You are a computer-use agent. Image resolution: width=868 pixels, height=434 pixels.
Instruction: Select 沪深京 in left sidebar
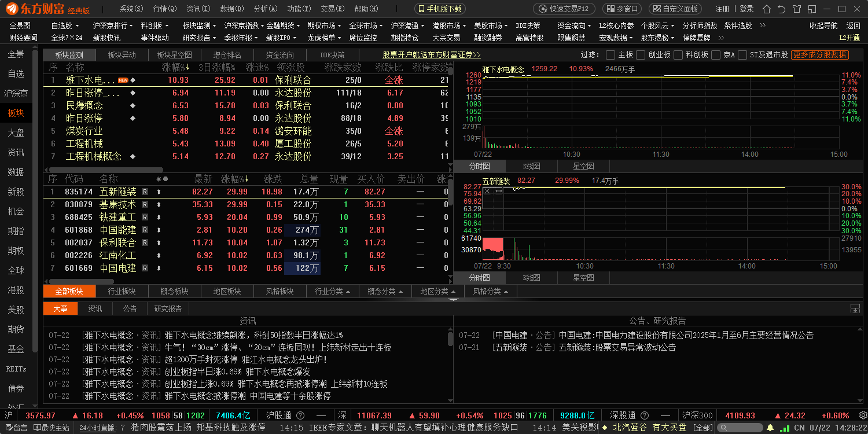coord(16,93)
